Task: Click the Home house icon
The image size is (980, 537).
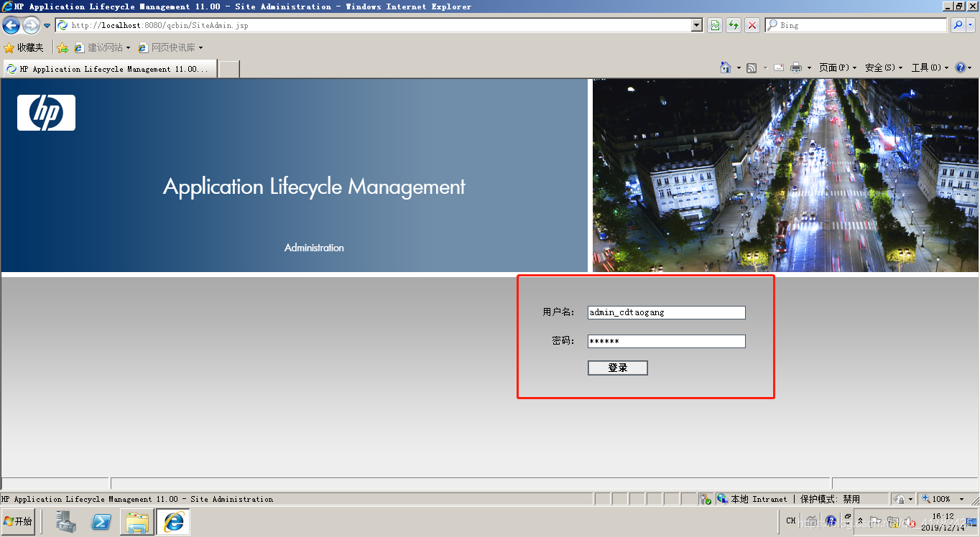Action: point(726,67)
